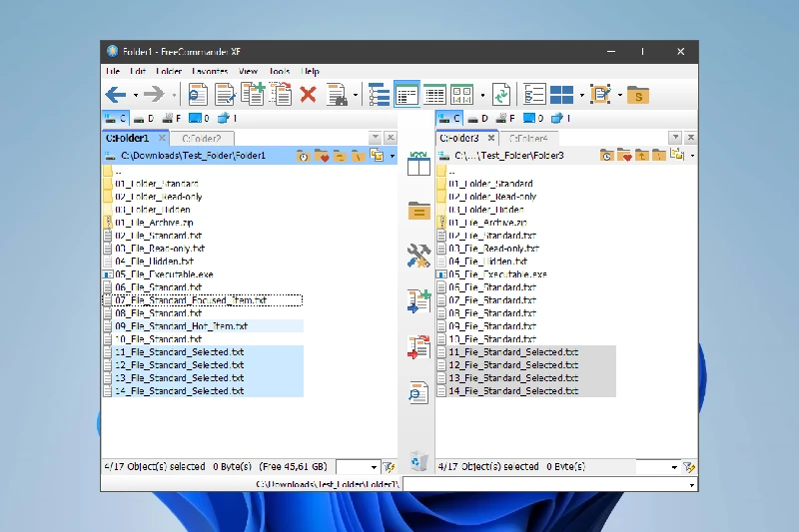Open the Favorites menu
The height and width of the screenshot is (532, 799).
[210, 71]
